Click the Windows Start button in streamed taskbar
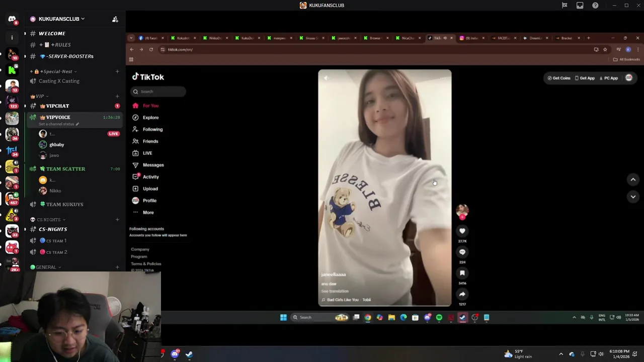Viewport: 644px width, 362px height. (x=283, y=317)
